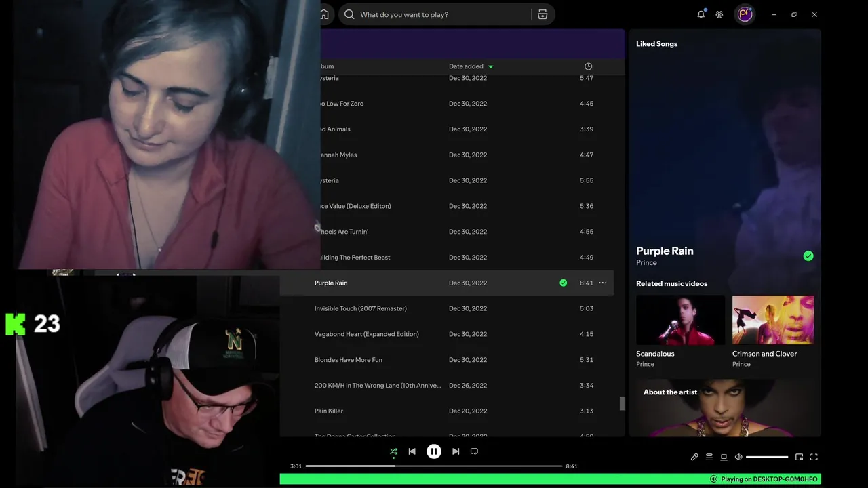
Task: Seek within the song progress bar
Action: [x=434, y=466]
